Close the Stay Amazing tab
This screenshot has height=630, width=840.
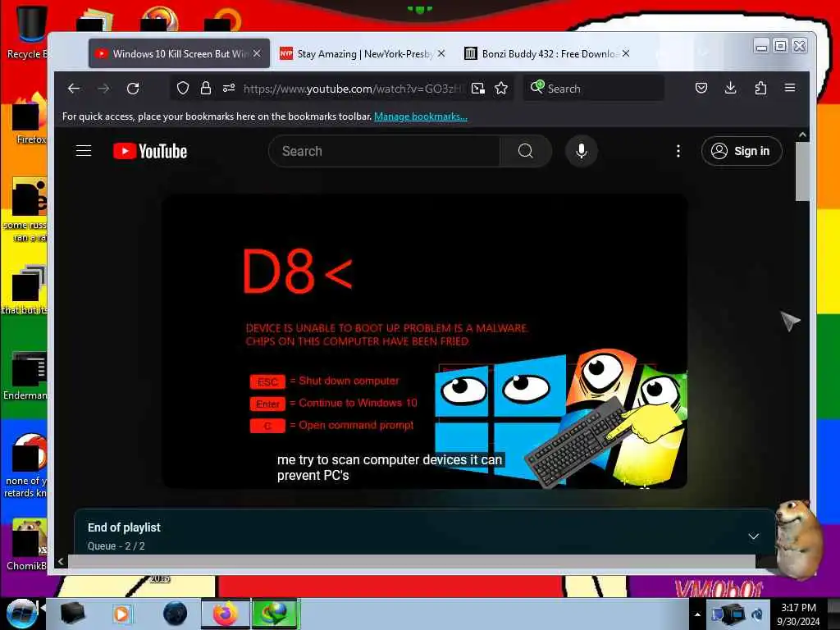[x=441, y=53]
